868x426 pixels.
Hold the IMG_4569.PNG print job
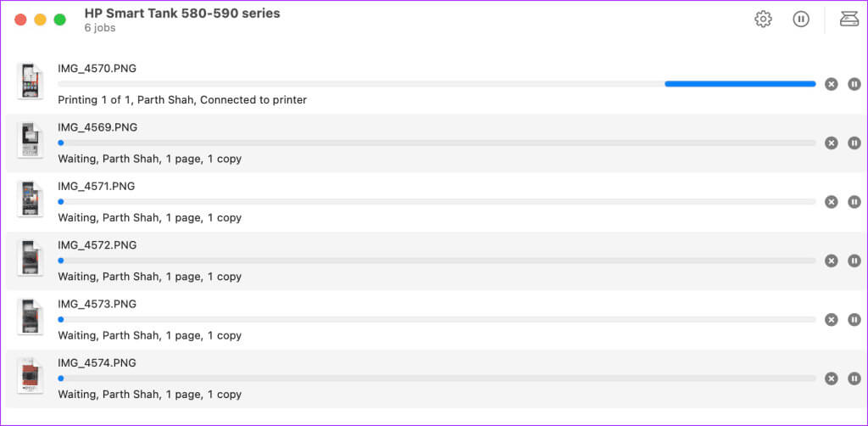[x=854, y=143]
